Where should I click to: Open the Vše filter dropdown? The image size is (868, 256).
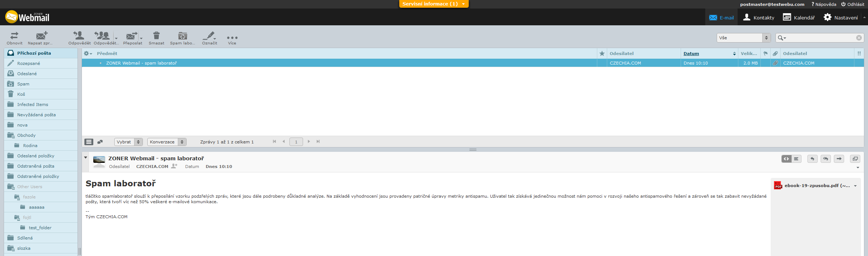point(743,38)
